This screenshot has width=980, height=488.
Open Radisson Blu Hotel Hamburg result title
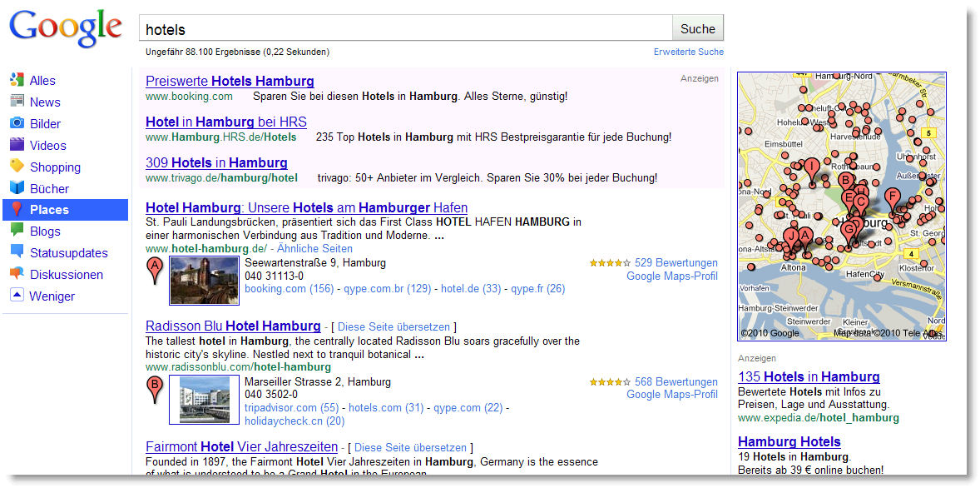click(x=233, y=326)
